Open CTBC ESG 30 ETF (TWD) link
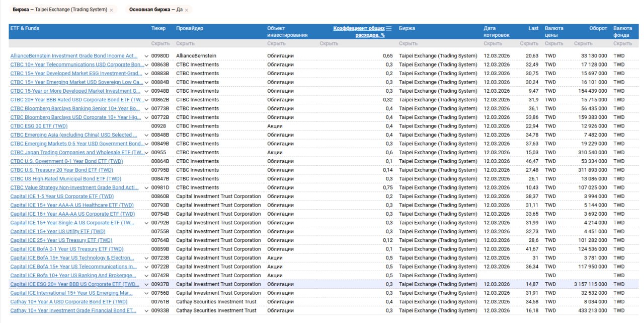The height and width of the screenshot is (323, 644). click(x=39, y=126)
